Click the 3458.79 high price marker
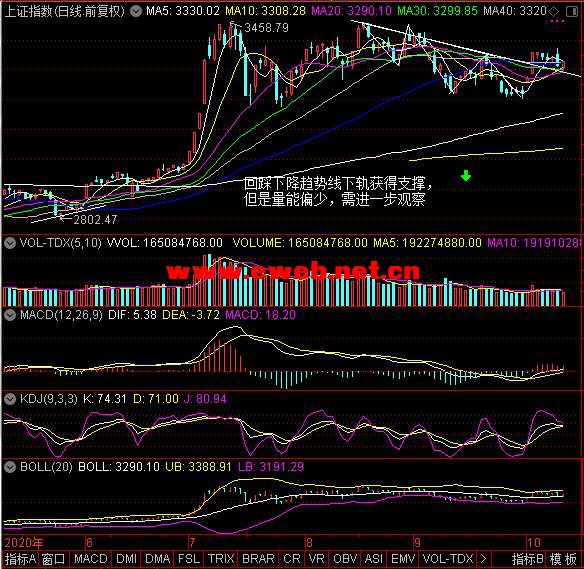Viewport: 584px width, 569px height. 266,28
